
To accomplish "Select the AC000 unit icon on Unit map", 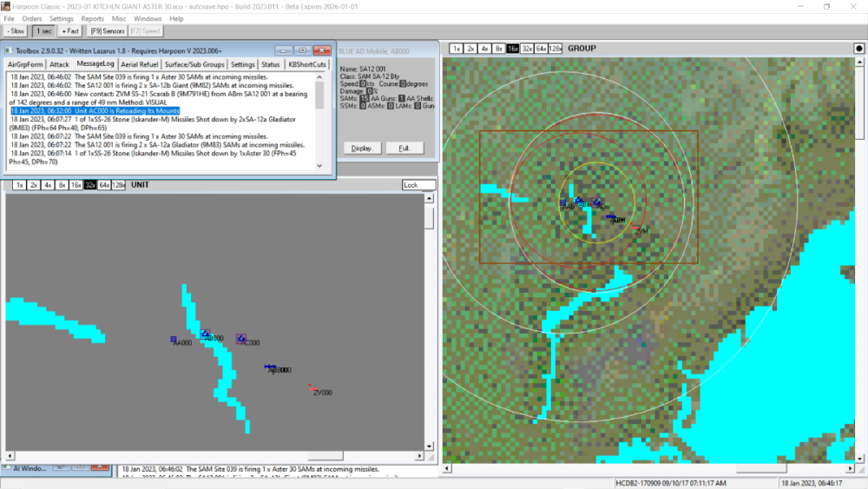I will [x=240, y=339].
